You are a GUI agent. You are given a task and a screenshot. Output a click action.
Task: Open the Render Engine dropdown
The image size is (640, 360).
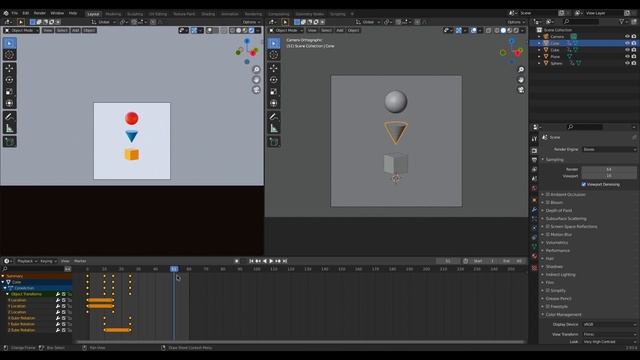(609, 149)
